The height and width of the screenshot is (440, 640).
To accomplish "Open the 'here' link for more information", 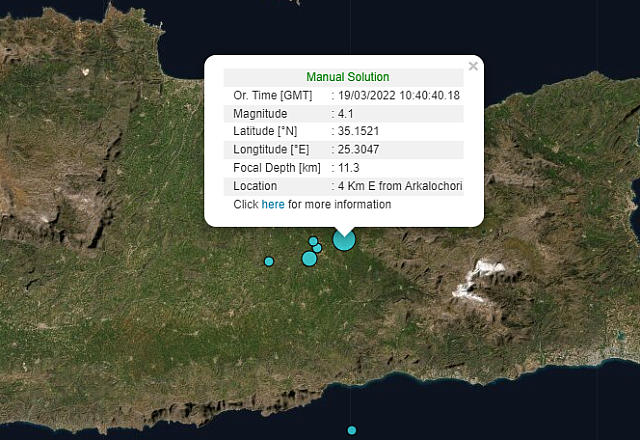I will [273, 204].
